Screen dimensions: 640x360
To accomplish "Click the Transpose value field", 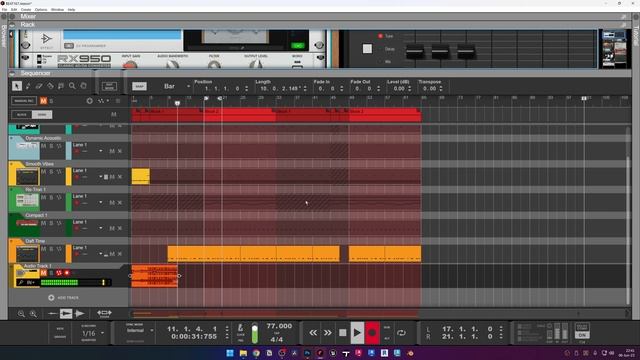I will pos(429,89).
